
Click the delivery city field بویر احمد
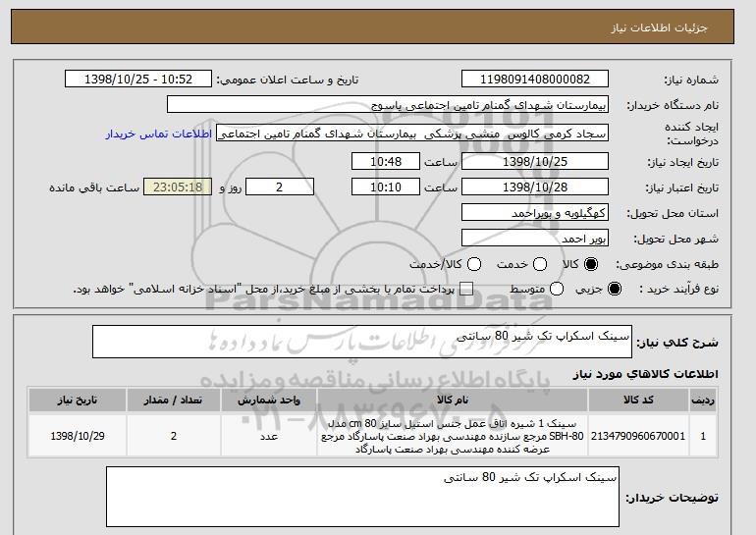click(x=536, y=238)
